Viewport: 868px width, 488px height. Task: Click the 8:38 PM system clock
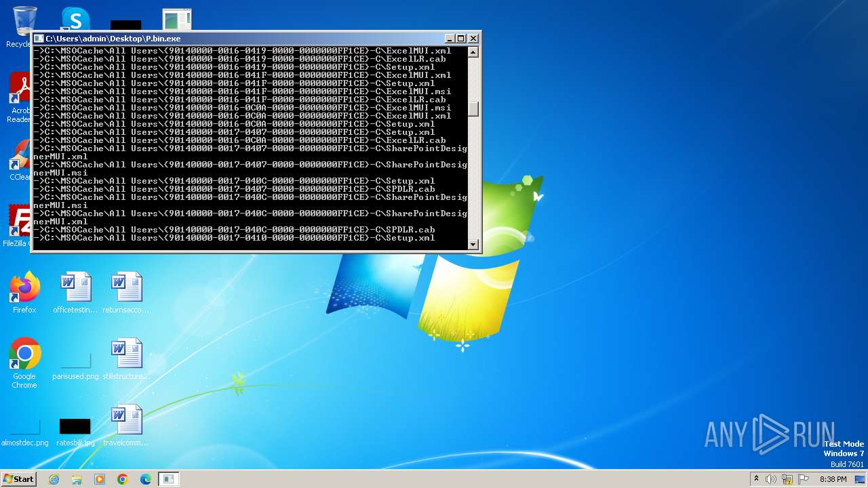[833, 479]
